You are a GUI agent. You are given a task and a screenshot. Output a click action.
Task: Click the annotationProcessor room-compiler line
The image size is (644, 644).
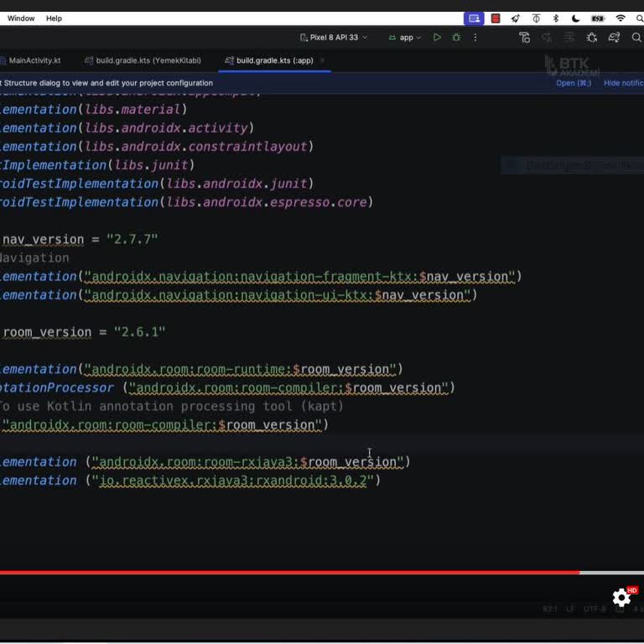tap(227, 387)
